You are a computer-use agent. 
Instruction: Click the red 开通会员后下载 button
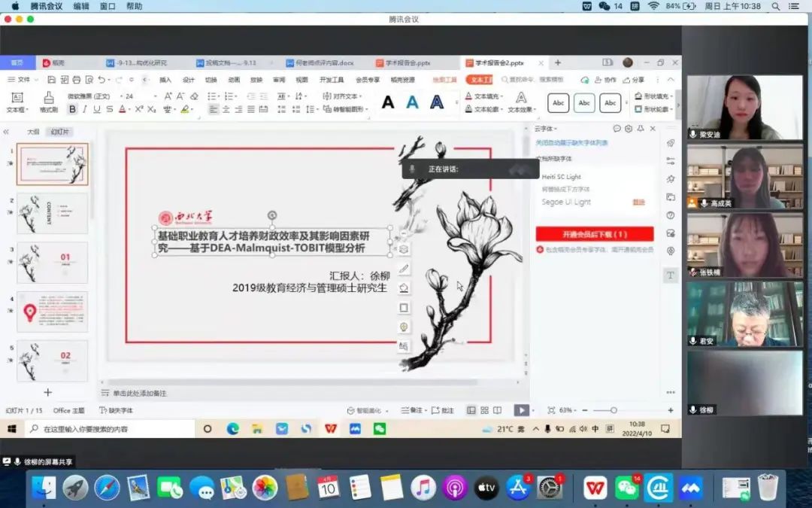pos(594,234)
